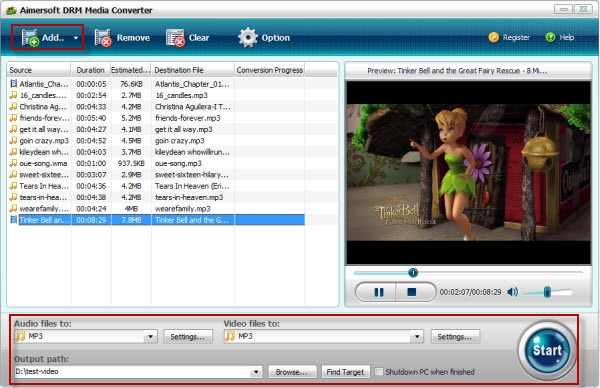Click the Conversion Progress column header
The height and width of the screenshot is (388, 600).
click(x=270, y=70)
